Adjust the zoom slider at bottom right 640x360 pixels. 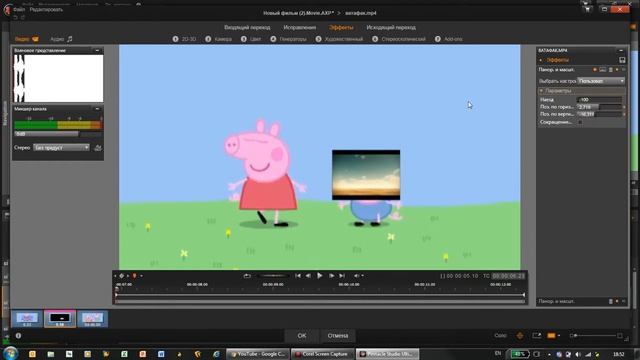coord(597,336)
